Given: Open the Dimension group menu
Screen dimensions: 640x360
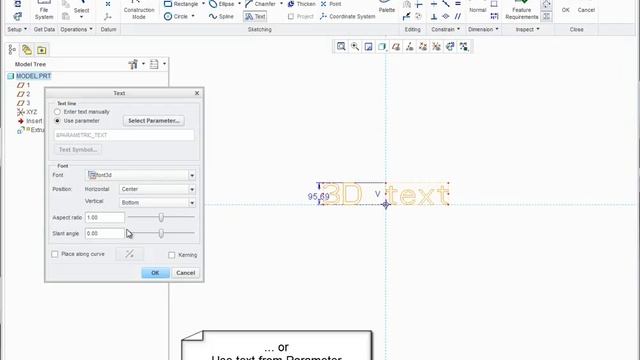Looking at the screenshot, I should pos(483,29).
